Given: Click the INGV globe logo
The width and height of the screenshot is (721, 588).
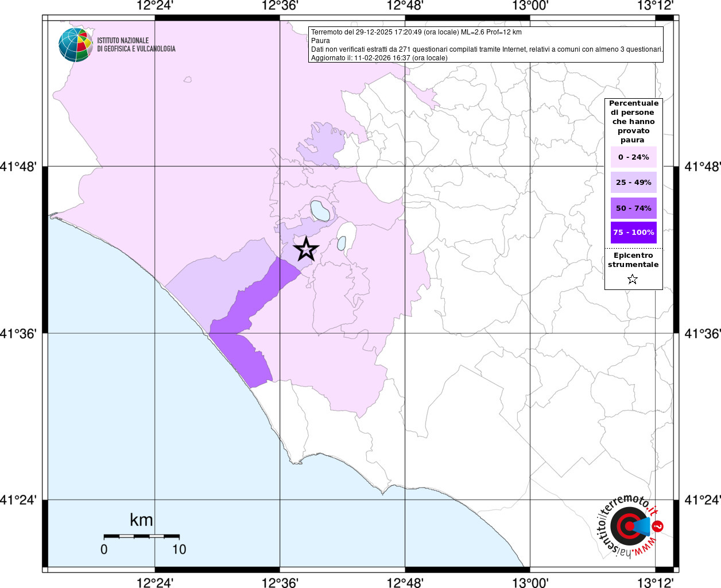Looking at the screenshot, I should click(x=76, y=45).
